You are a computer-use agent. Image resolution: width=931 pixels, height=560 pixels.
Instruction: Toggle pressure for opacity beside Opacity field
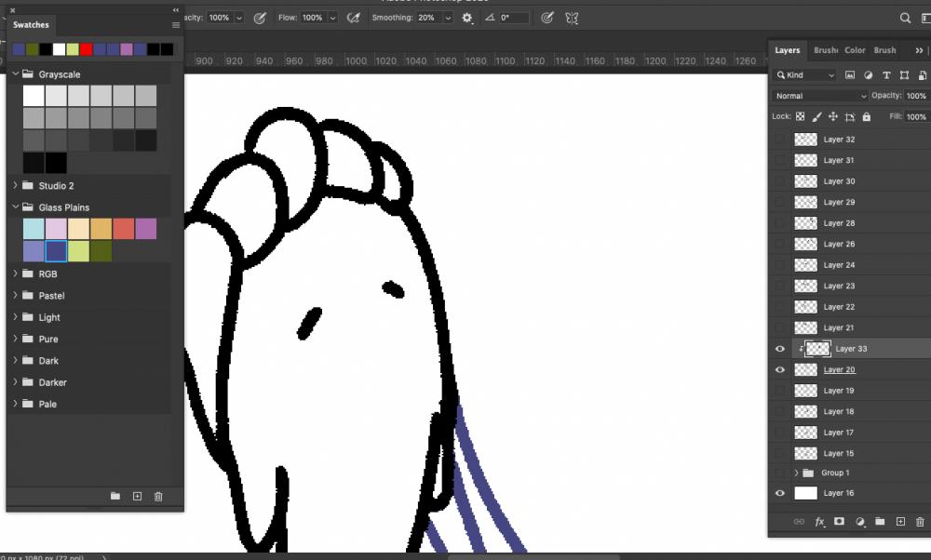tap(260, 18)
